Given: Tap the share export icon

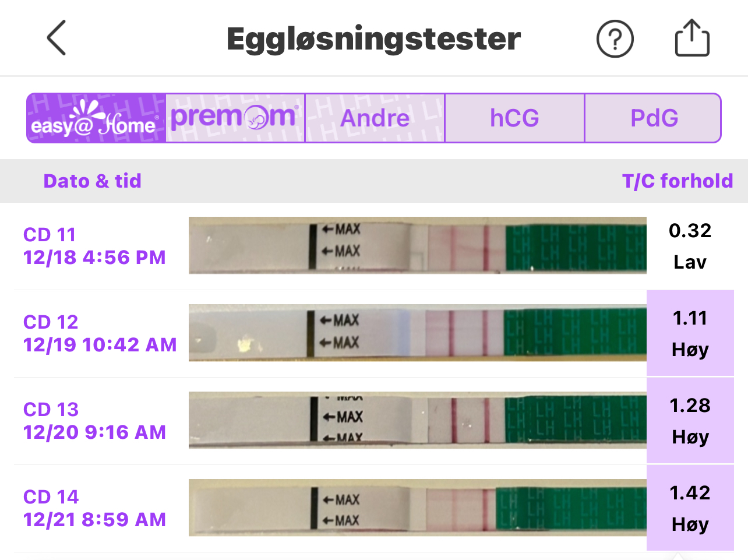Looking at the screenshot, I should pyautogui.click(x=692, y=38).
